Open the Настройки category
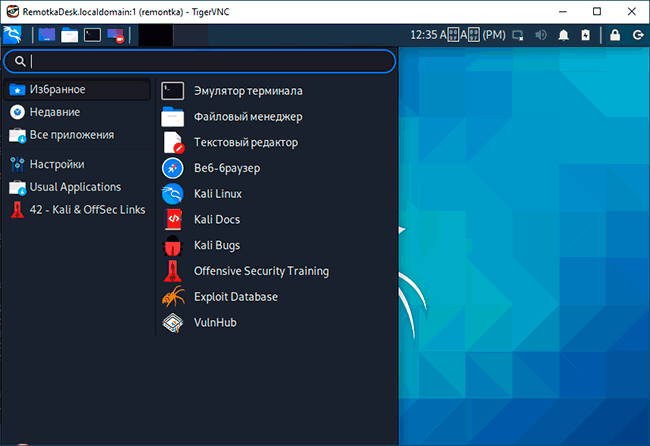This screenshot has height=446, width=650. pyautogui.click(x=77, y=164)
